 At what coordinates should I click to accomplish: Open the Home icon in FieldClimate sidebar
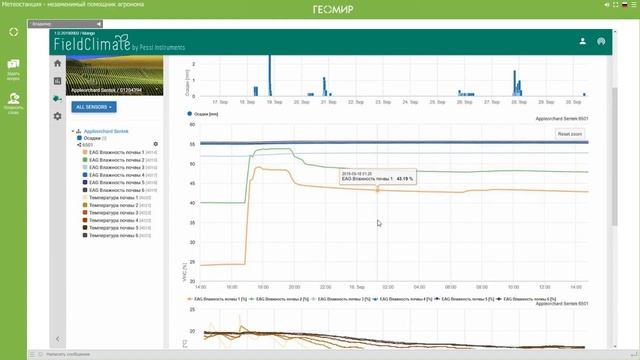(58, 63)
